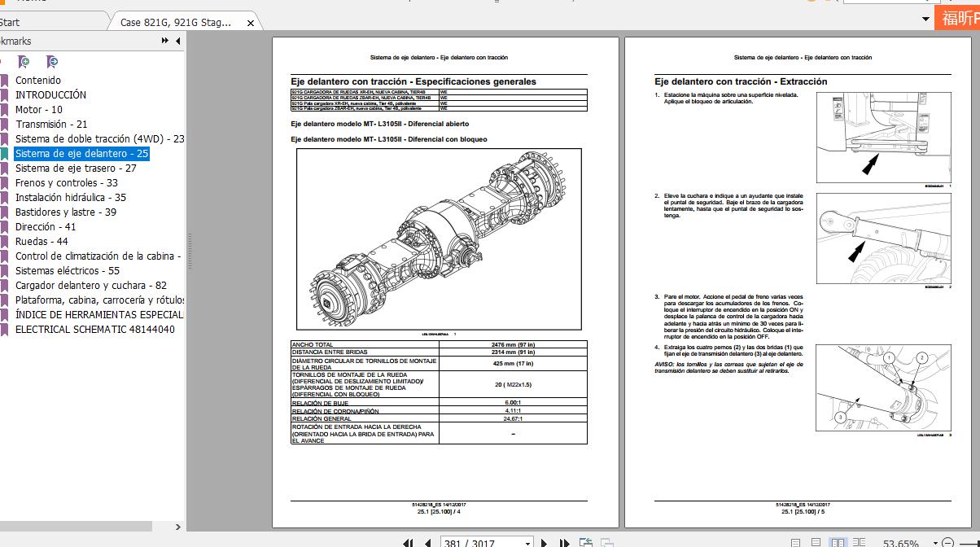The height and width of the screenshot is (547, 980).
Task: Click the go-to bookmark arrow icon
Action: pyautogui.click(x=52, y=62)
